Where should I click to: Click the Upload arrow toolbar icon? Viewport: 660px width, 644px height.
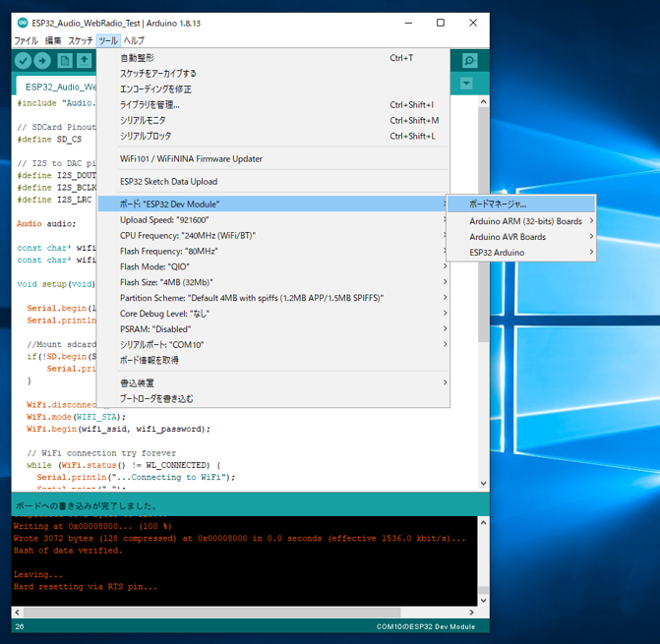click(42, 61)
